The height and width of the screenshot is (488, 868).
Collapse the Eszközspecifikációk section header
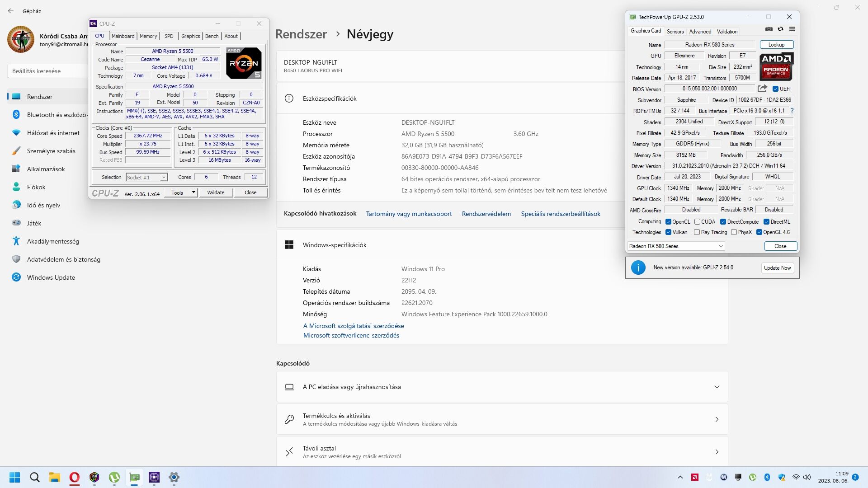(450, 99)
